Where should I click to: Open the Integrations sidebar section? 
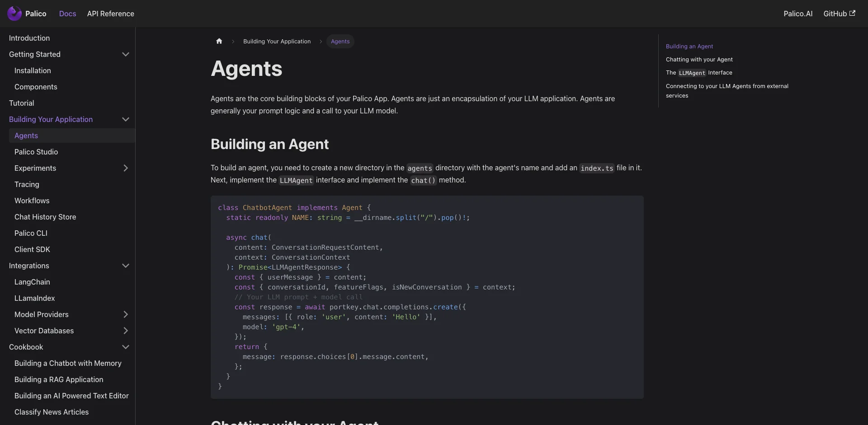pyautogui.click(x=29, y=266)
